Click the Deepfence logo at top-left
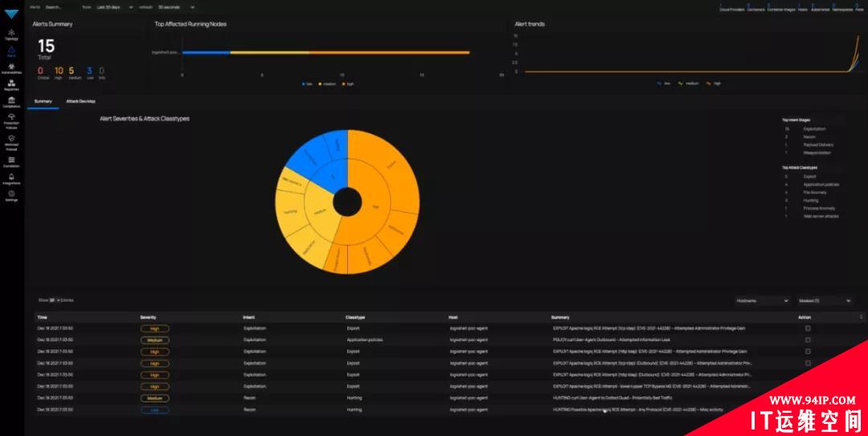Viewport: 868px width, 436px height. pyautogui.click(x=11, y=14)
